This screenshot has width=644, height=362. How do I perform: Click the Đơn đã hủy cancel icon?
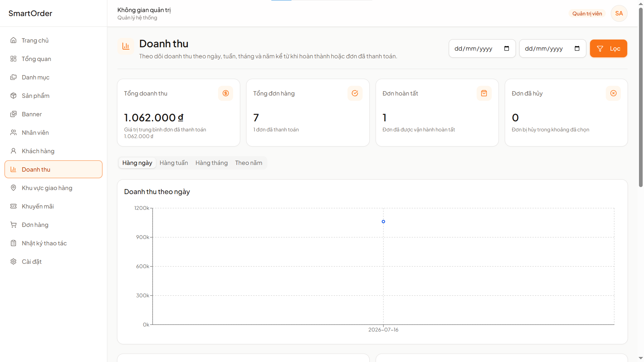pyautogui.click(x=613, y=93)
